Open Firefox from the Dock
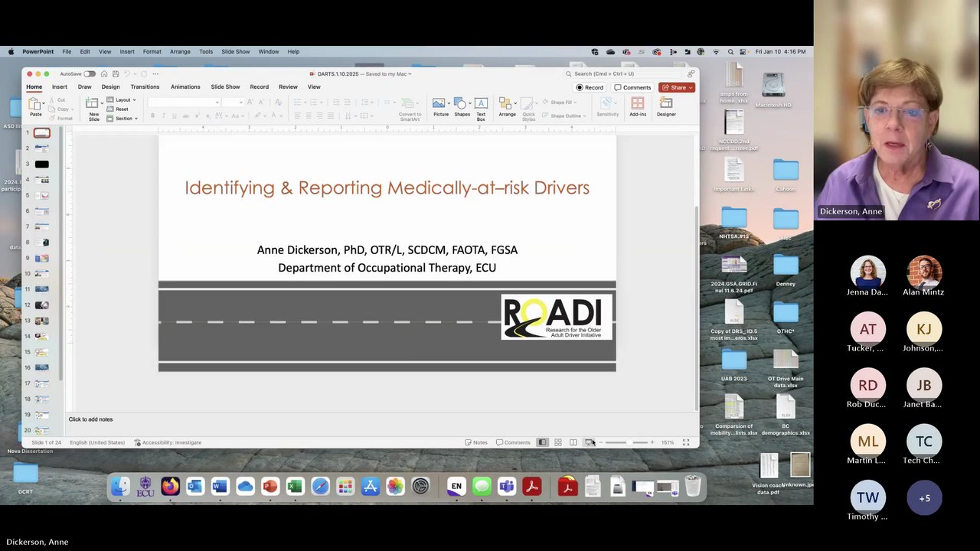 pyautogui.click(x=170, y=486)
